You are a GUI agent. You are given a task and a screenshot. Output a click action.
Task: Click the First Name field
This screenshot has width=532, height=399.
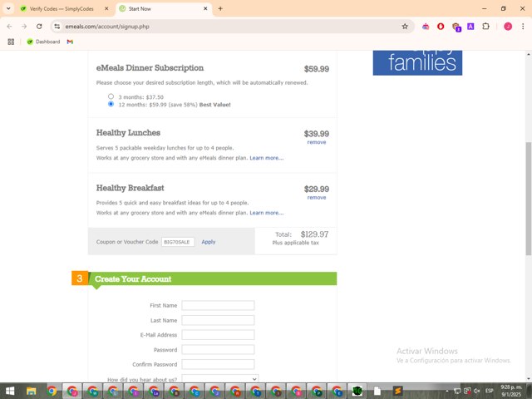coord(218,305)
